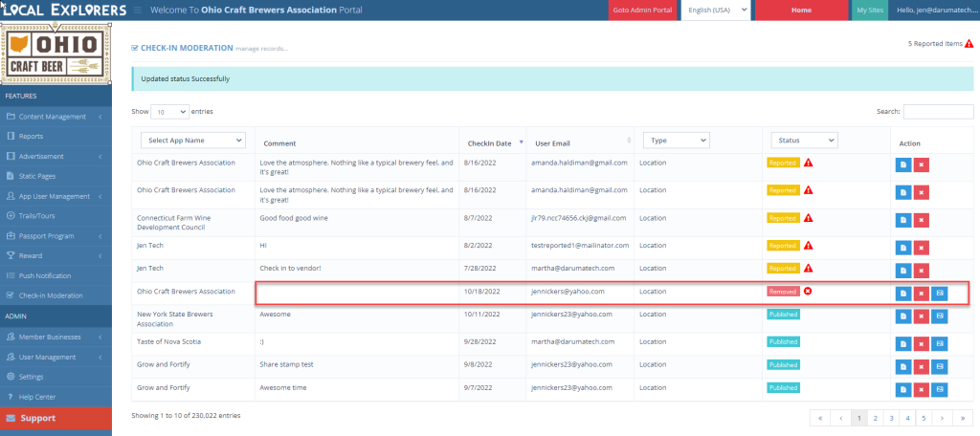Click view document icon in jennickers@yahoo.com Removed row
The height and width of the screenshot is (436, 980).
click(903, 294)
